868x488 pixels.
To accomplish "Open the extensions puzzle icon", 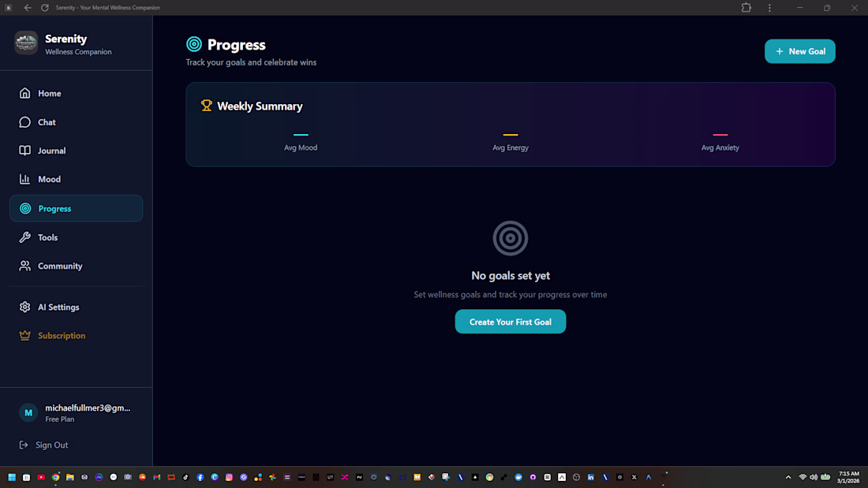I will [746, 8].
